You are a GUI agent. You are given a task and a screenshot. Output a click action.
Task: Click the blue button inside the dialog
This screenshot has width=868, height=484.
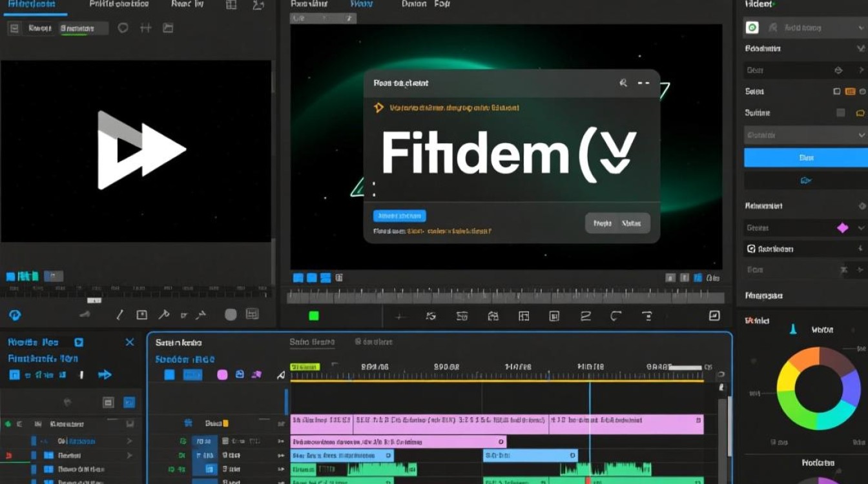coord(400,216)
